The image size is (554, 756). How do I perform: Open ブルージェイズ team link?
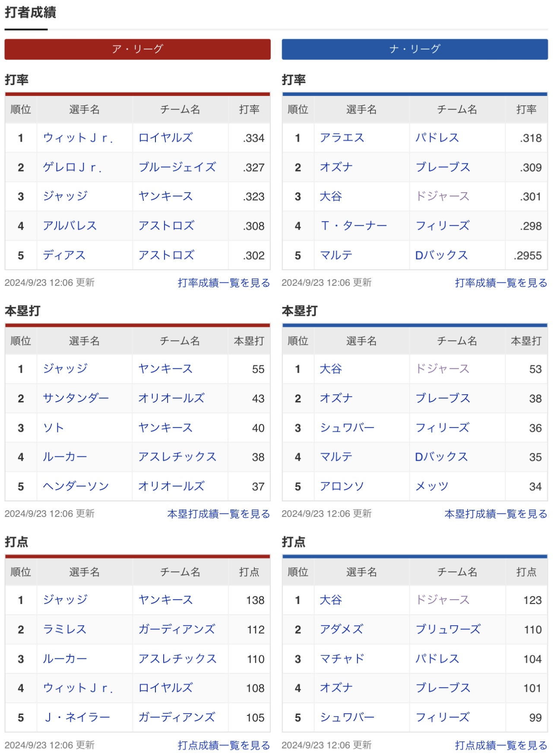pos(177,167)
